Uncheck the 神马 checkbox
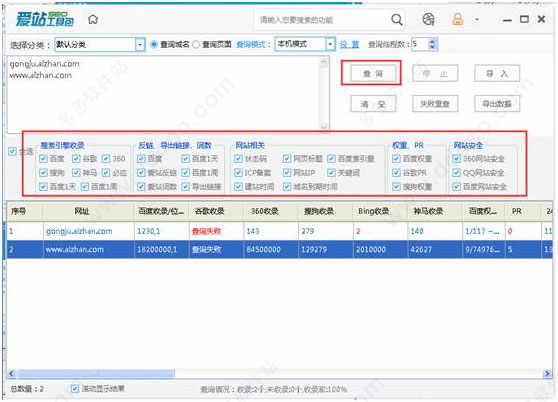Image resolution: width=558 pixels, height=402 pixels. click(x=76, y=173)
